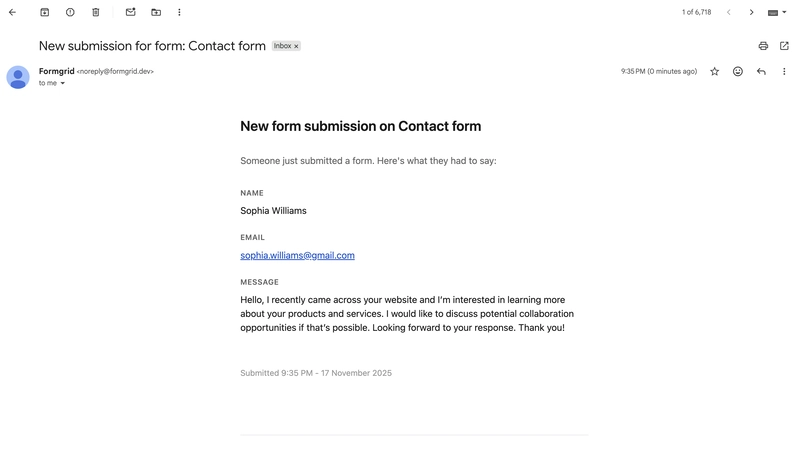Mark the email as unread
The width and height of the screenshot is (800, 451).
[x=130, y=12]
